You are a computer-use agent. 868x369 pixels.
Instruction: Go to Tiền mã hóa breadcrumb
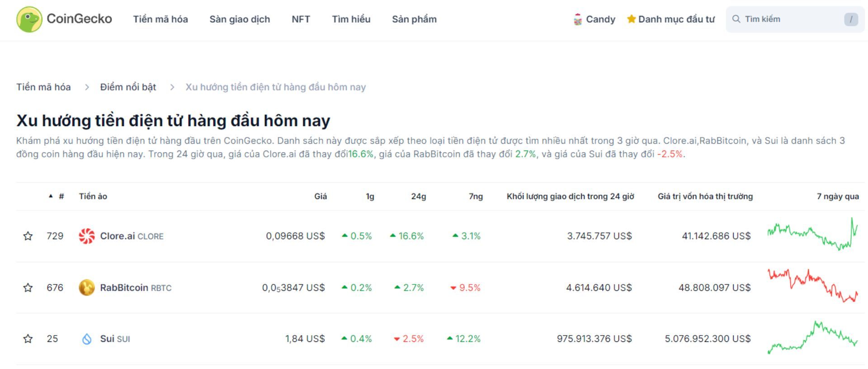pyautogui.click(x=43, y=87)
